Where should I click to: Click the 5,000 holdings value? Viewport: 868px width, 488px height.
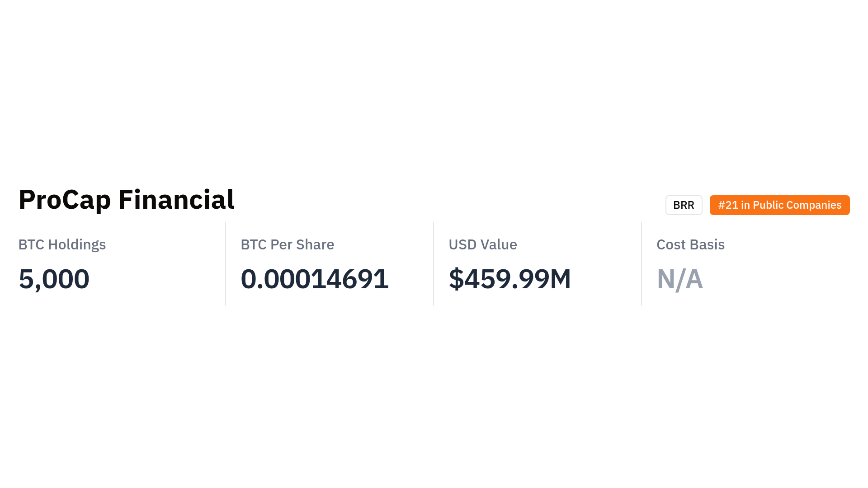pos(54,279)
